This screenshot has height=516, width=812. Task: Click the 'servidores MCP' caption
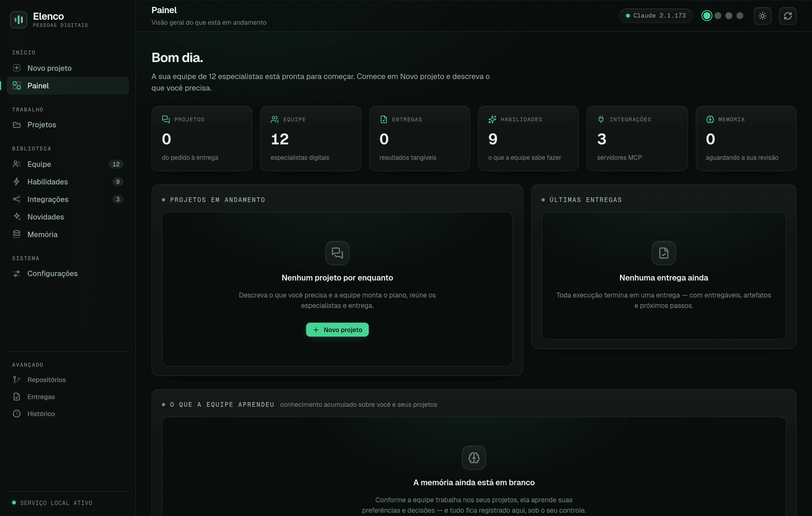coord(619,158)
